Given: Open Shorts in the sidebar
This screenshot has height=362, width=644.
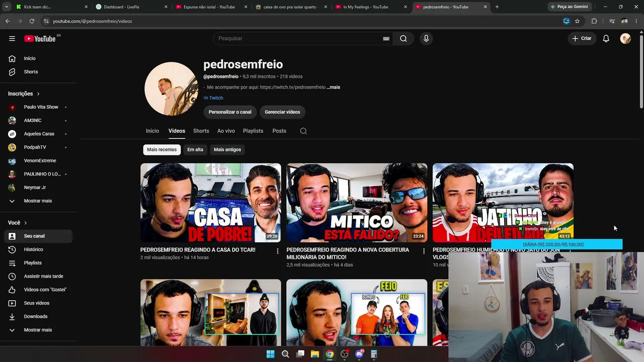Looking at the screenshot, I should [39, 72].
